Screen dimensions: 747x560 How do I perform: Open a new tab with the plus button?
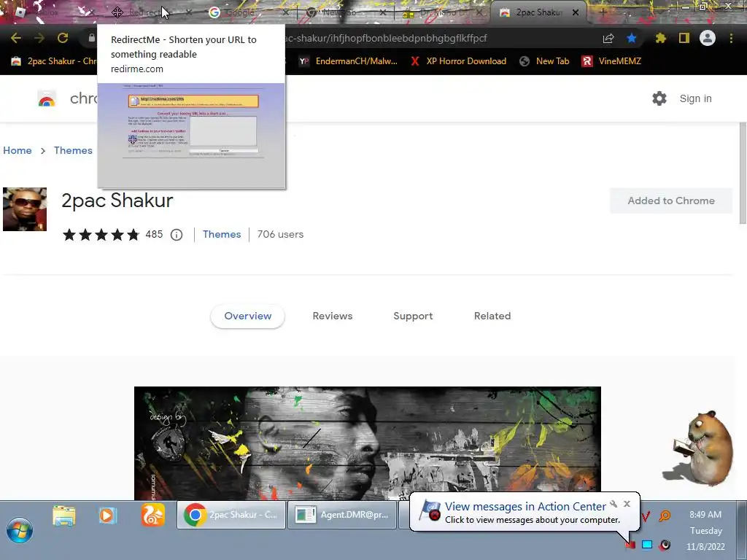click(x=603, y=12)
